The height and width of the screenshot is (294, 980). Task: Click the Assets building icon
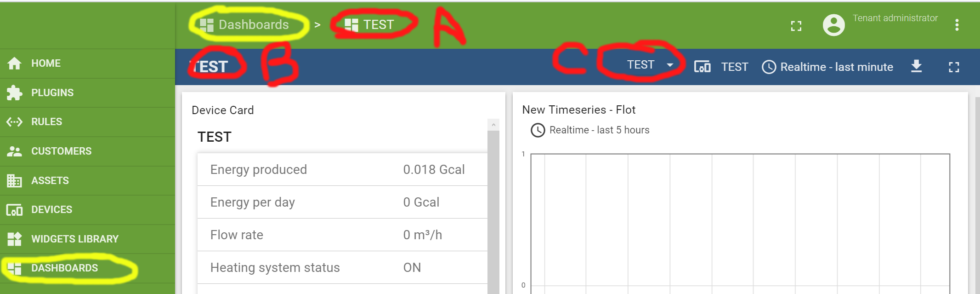click(x=15, y=180)
